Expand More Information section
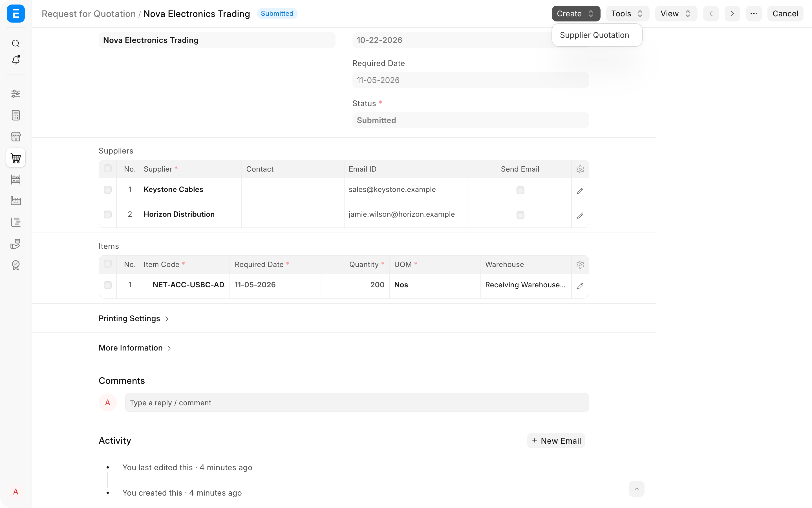Viewport: 812px width, 508px height. (135, 348)
